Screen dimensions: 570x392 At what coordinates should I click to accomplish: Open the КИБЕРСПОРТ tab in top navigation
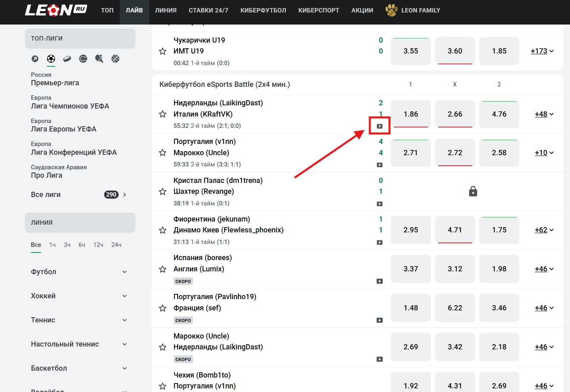point(318,10)
